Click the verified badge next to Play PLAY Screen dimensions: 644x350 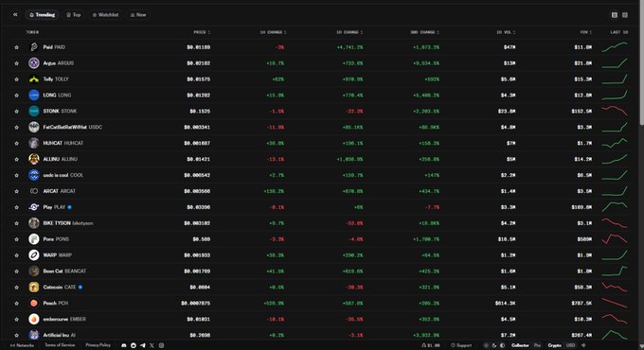click(x=69, y=207)
